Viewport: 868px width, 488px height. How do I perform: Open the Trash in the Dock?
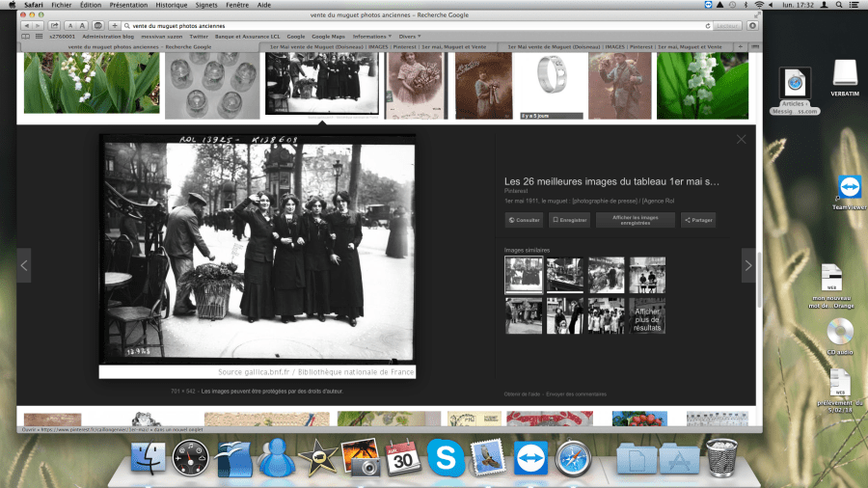(x=722, y=457)
